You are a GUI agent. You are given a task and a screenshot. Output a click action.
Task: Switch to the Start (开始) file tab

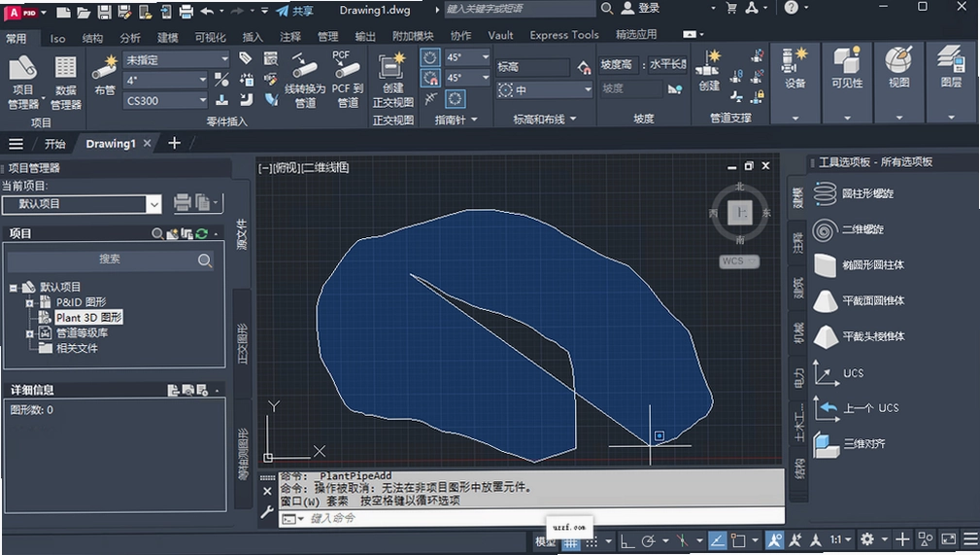click(x=55, y=144)
